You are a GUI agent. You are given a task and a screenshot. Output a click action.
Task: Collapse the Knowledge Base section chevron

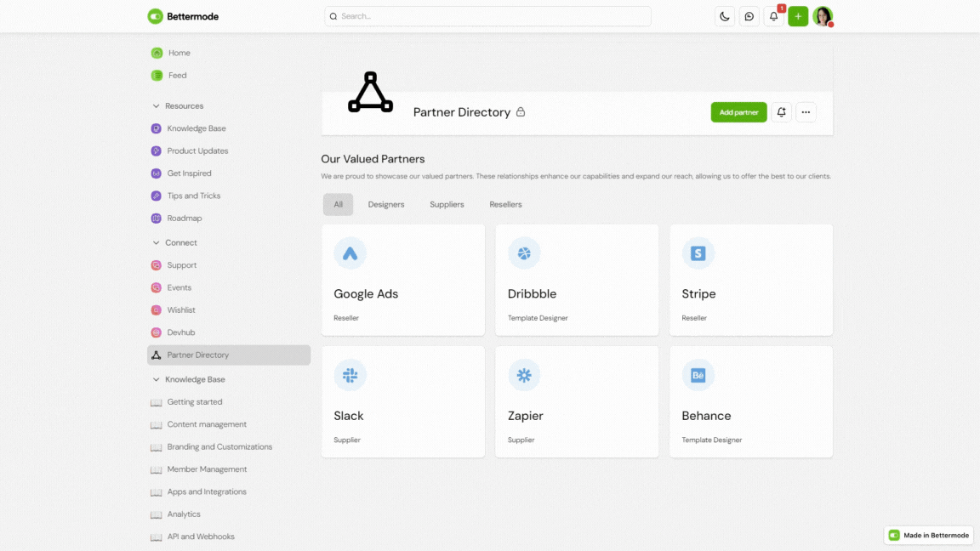tap(156, 380)
